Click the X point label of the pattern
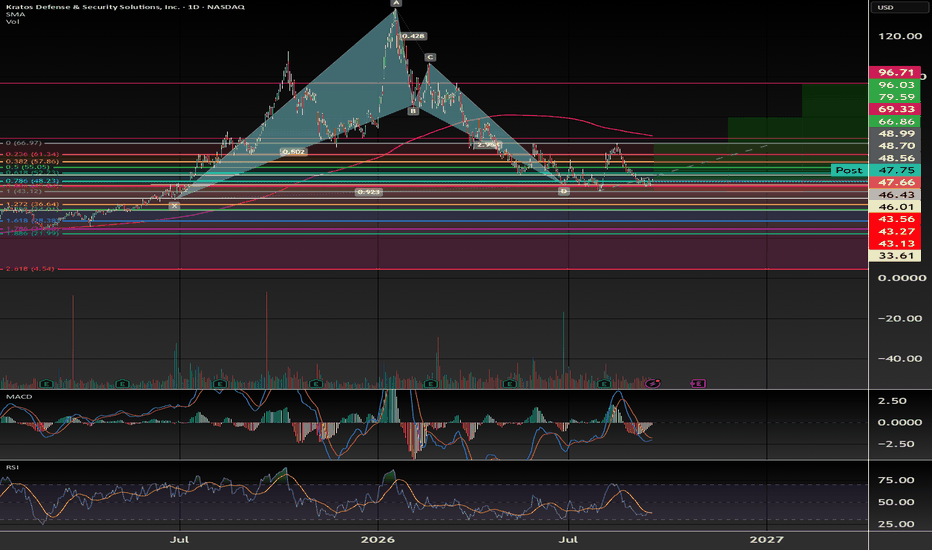The image size is (932, 550). click(x=174, y=206)
